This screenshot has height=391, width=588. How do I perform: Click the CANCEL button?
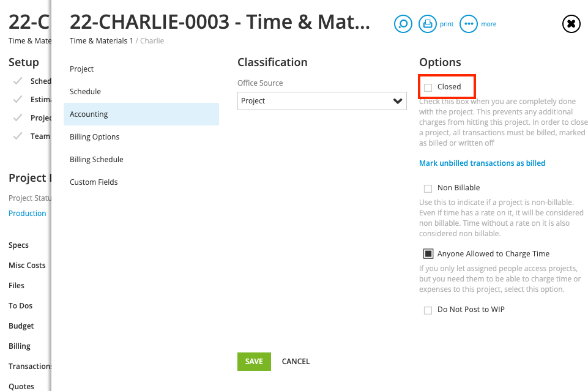(296, 362)
